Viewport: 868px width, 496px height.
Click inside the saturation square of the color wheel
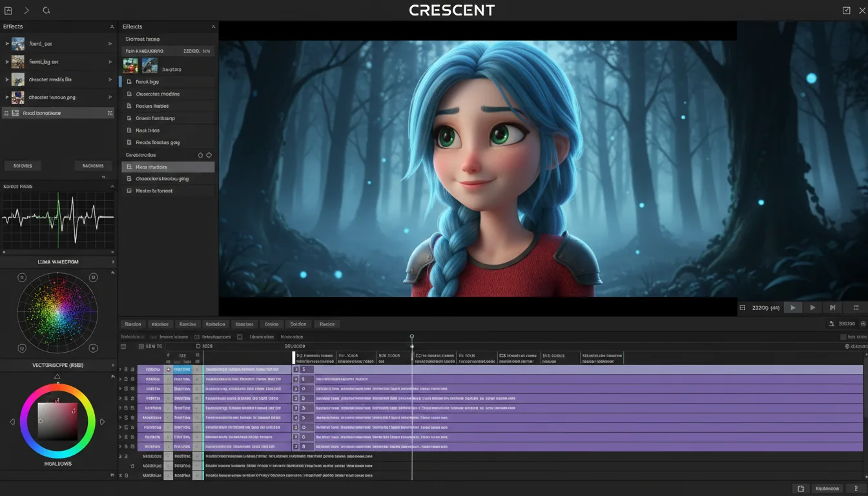57,422
